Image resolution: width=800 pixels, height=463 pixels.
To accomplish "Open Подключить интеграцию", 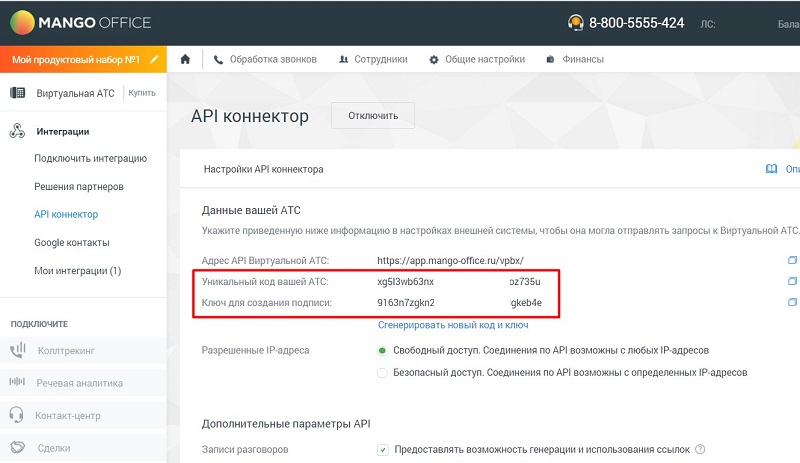I will click(x=90, y=158).
